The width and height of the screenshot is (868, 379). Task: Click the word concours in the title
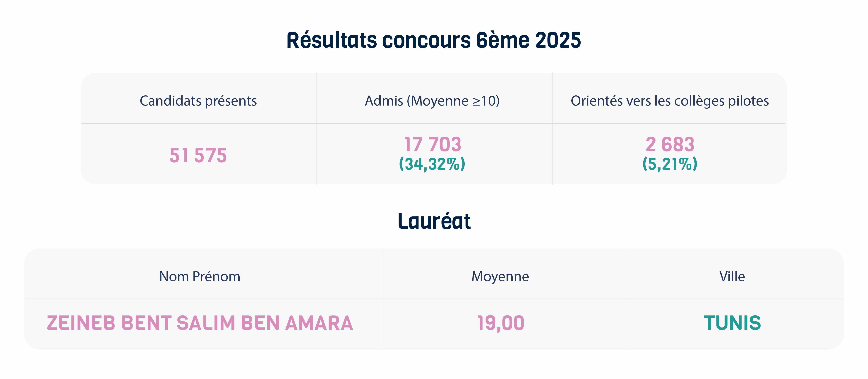[x=426, y=41]
